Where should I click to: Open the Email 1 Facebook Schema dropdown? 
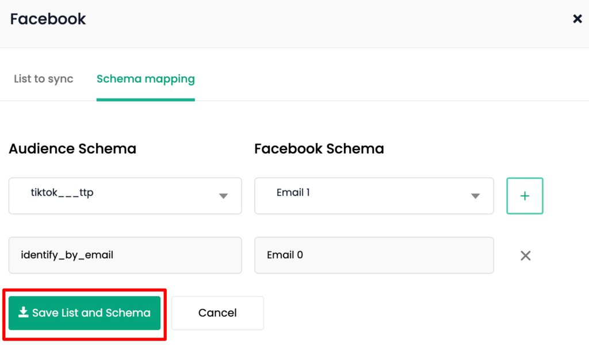tap(374, 196)
